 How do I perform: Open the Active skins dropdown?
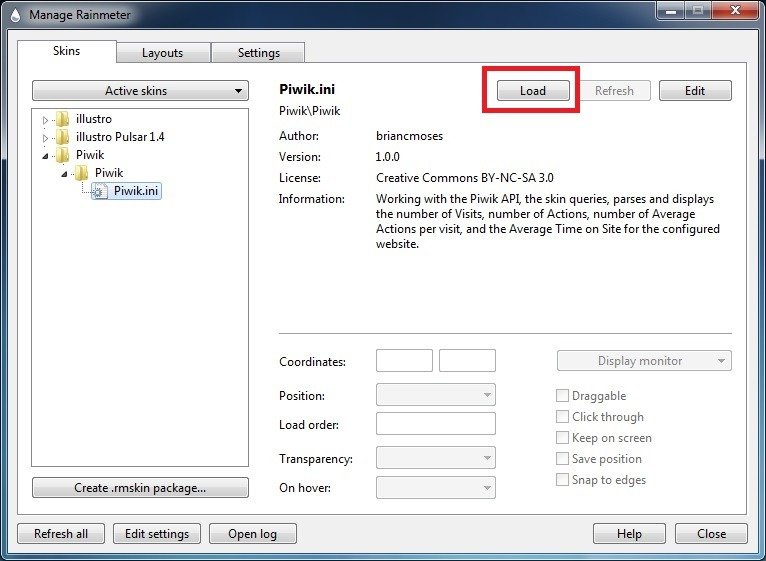tap(140, 91)
